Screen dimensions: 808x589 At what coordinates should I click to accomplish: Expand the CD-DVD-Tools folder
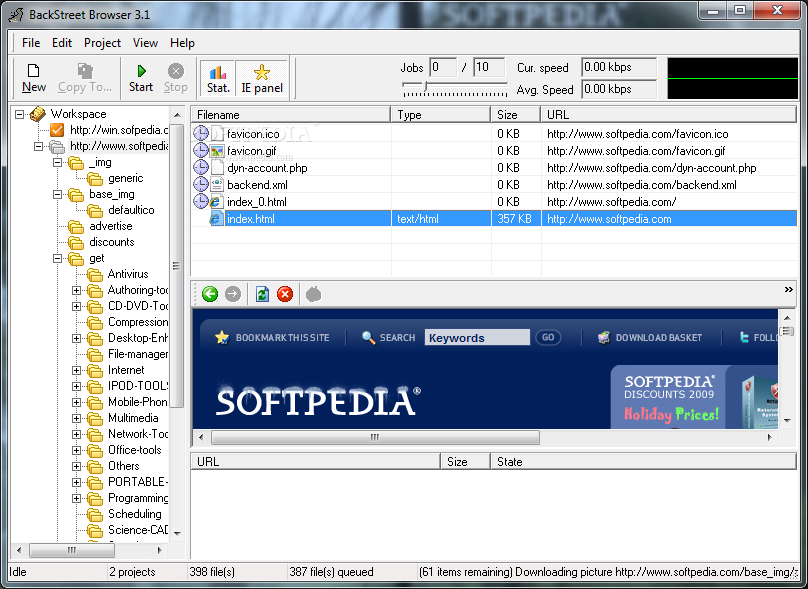pyautogui.click(x=77, y=307)
